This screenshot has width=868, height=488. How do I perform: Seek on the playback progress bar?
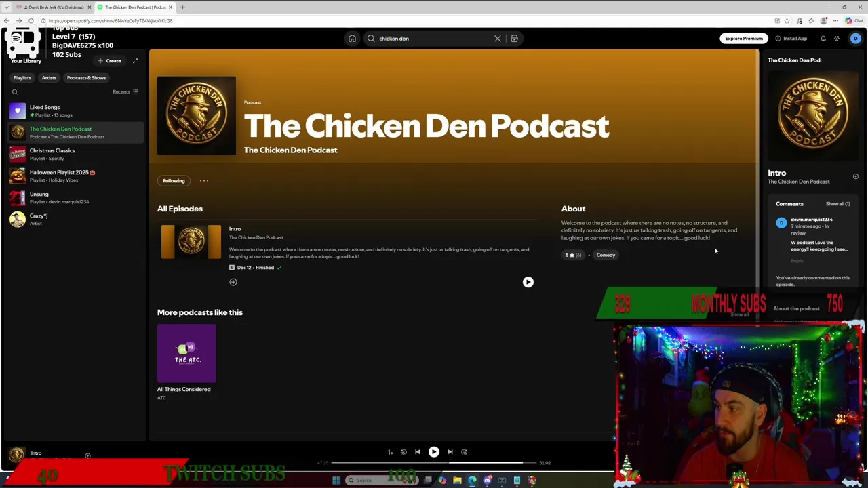434,463
